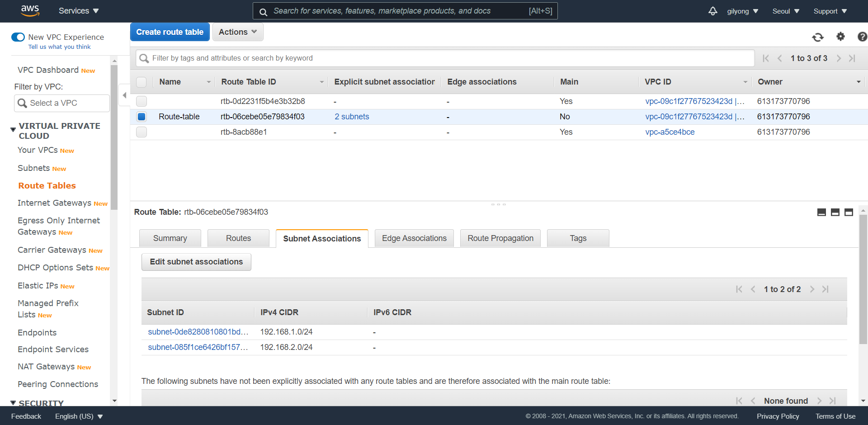Switch to the Edge Associations tab

pyautogui.click(x=414, y=238)
